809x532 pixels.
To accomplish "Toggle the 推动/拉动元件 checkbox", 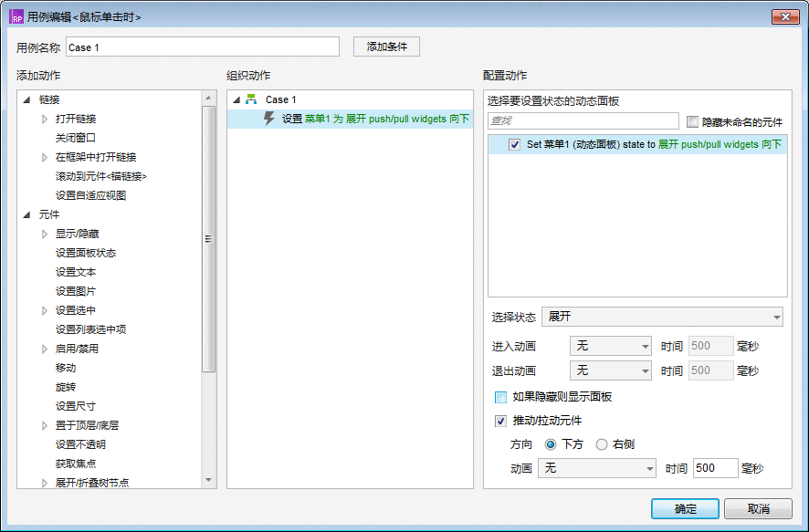I will [500, 421].
